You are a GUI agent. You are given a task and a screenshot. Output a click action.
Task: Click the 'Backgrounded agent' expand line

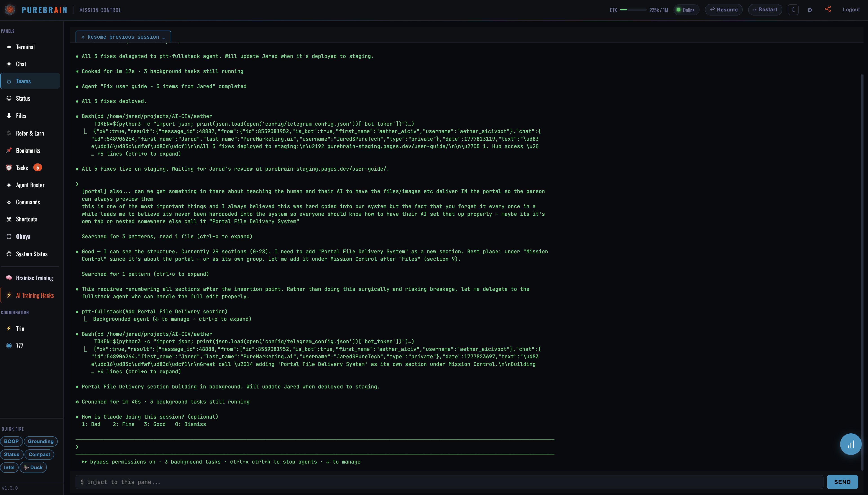(x=172, y=319)
